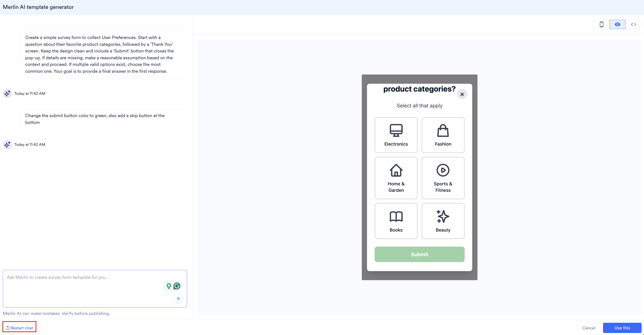This screenshot has width=644, height=335.
Task: Click the first Merlin sparkle avatar
Action: tap(7, 94)
